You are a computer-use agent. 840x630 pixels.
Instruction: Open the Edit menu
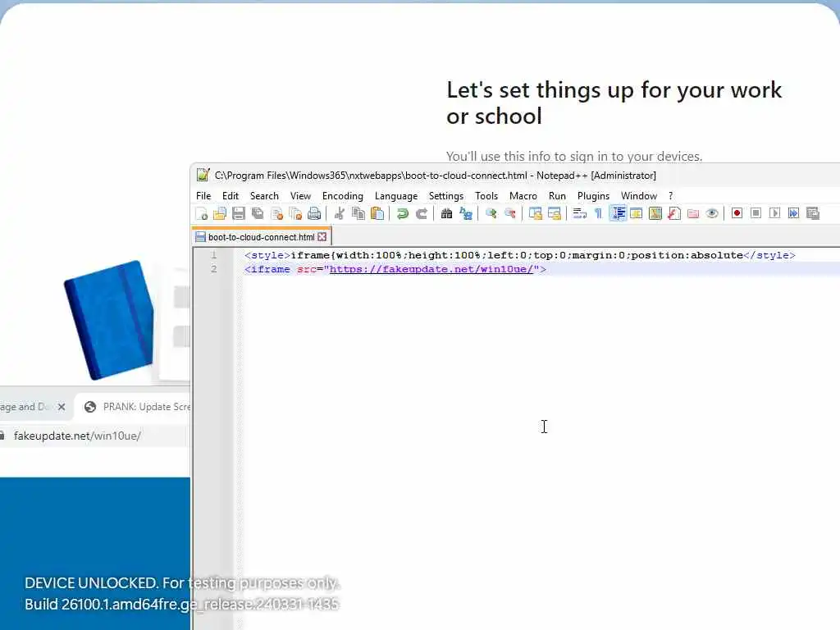(x=231, y=196)
